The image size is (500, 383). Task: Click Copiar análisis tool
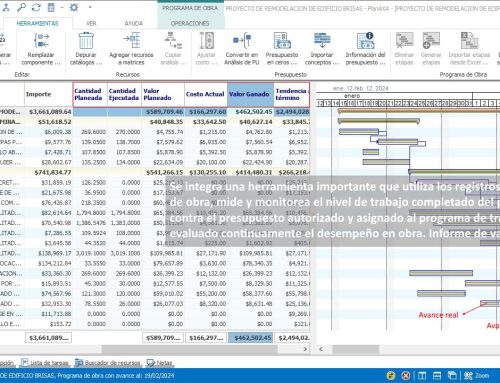tap(173, 49)
